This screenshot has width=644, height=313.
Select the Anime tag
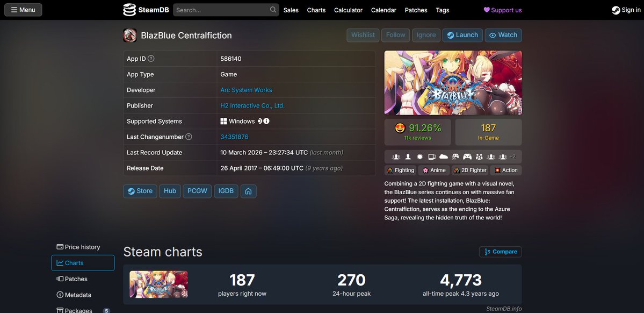tap(433, 170)
